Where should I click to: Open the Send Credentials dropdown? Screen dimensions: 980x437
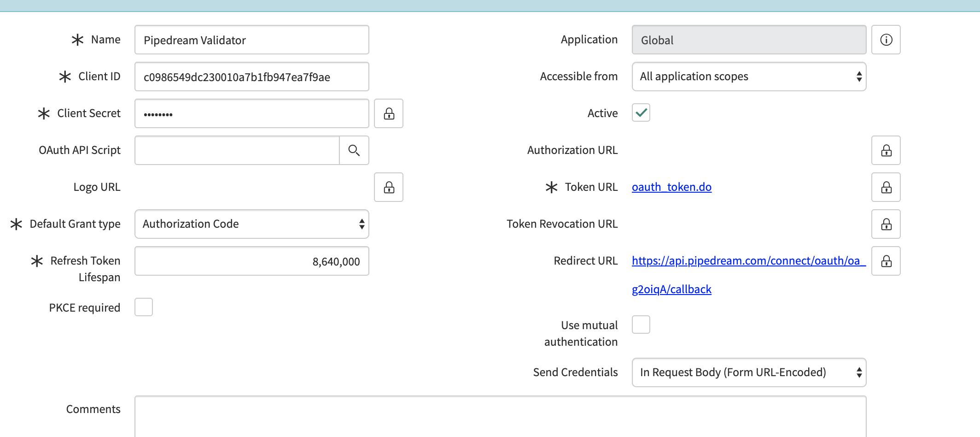748,372
